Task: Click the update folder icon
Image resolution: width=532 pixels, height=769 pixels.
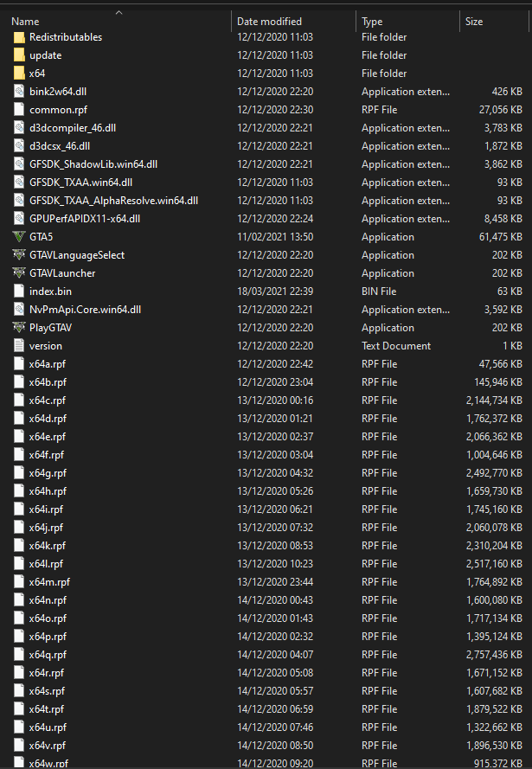Action: click(x=19, y=55)
